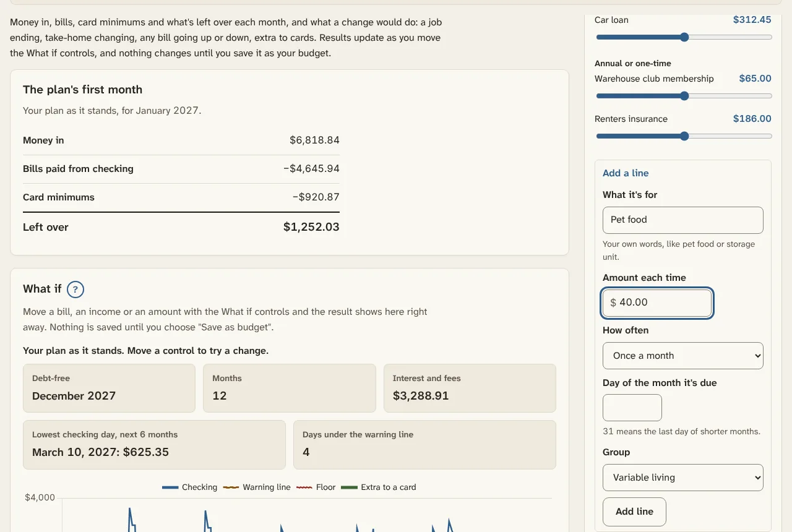
Task: Click the Annual or one-time group label
Action: (633, 63)
